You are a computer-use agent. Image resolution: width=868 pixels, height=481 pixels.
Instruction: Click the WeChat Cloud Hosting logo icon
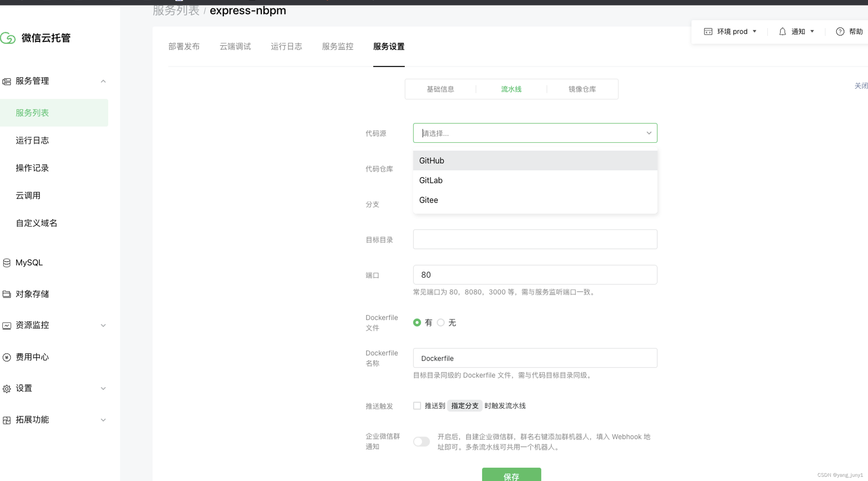[x=8, y=38]
